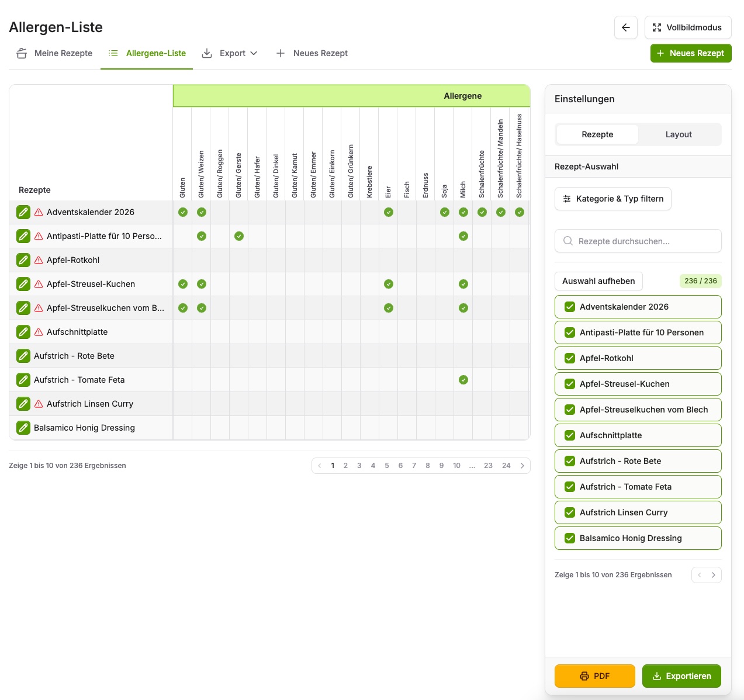Screen dimensions: 744x700
Task: Click next arrow in Rezept-Auswahl pagination
Action: tap(714, 575)
